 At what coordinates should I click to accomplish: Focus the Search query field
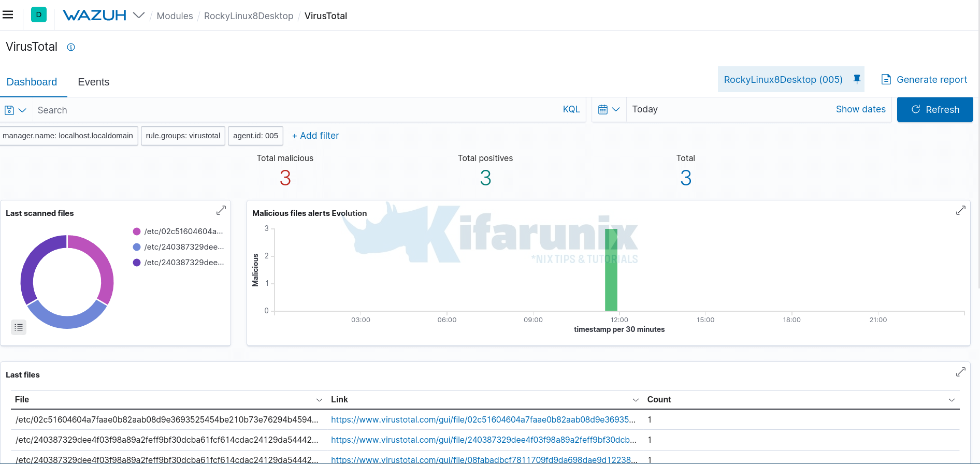click(x=295, y=110)
